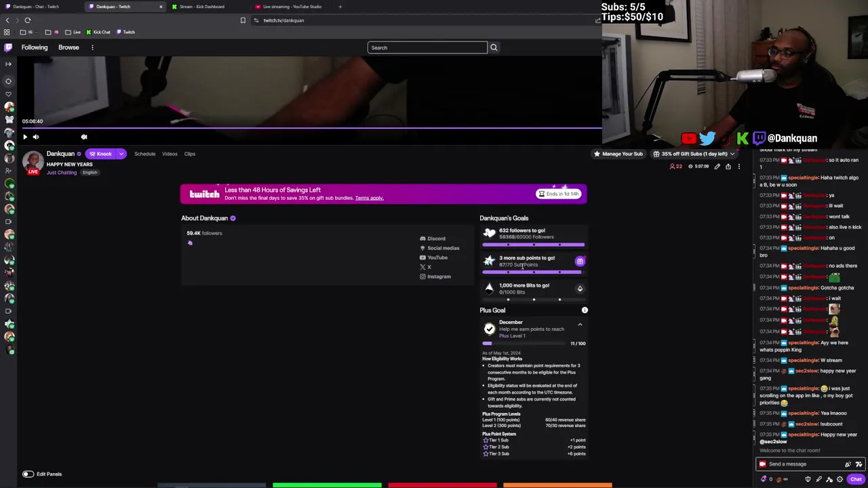Screen dimensions: 868x488
Task: Close the Dankquan - Twitch tab
Action: (x=161, y=7)
